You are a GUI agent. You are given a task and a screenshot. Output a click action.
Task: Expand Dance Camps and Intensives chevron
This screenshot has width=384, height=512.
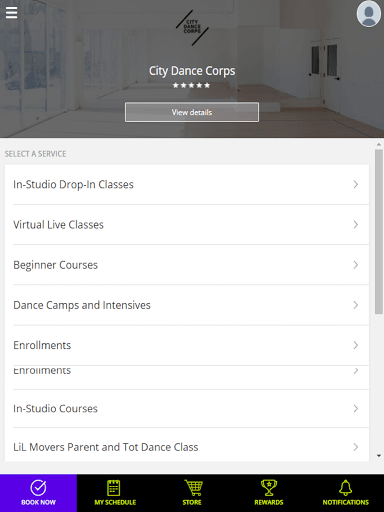pyautogui.click(x=356, y=305)
